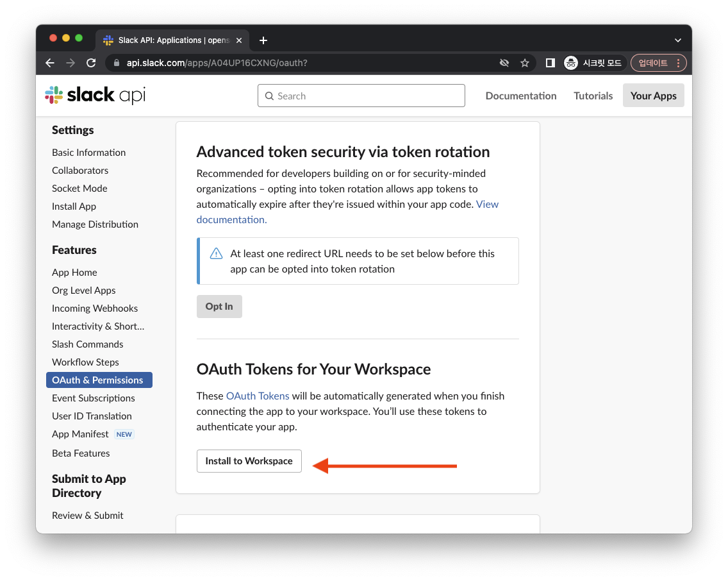728x581 pixels.
Task: Open Incoming Webhooks
Action: tap(95, 308)
